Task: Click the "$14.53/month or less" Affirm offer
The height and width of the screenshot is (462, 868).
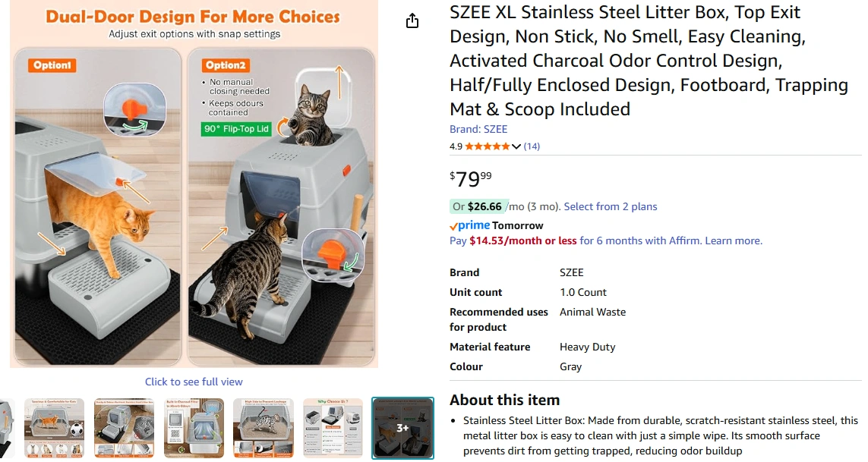Action: point(522,240)
